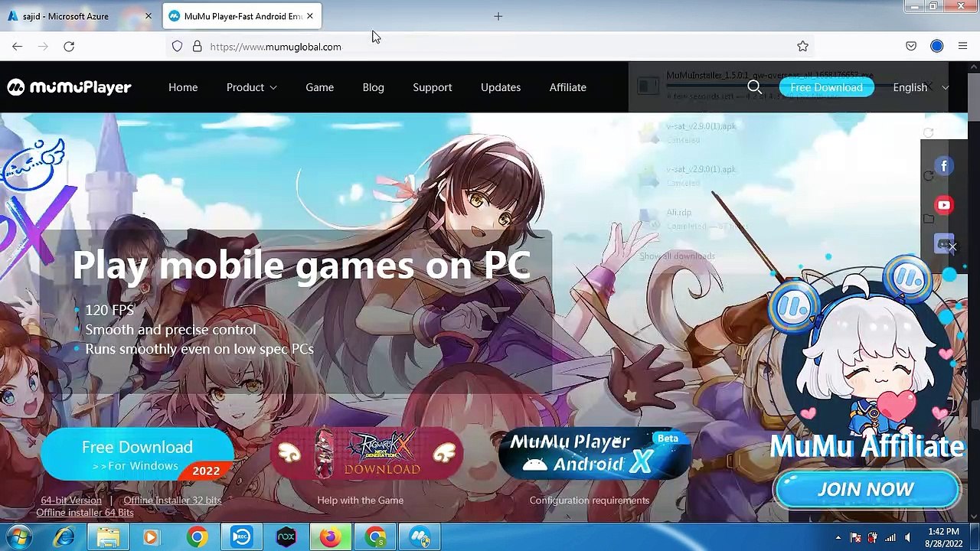Click the MuMu Player logo
980x551 pixels.
(70, 87)
